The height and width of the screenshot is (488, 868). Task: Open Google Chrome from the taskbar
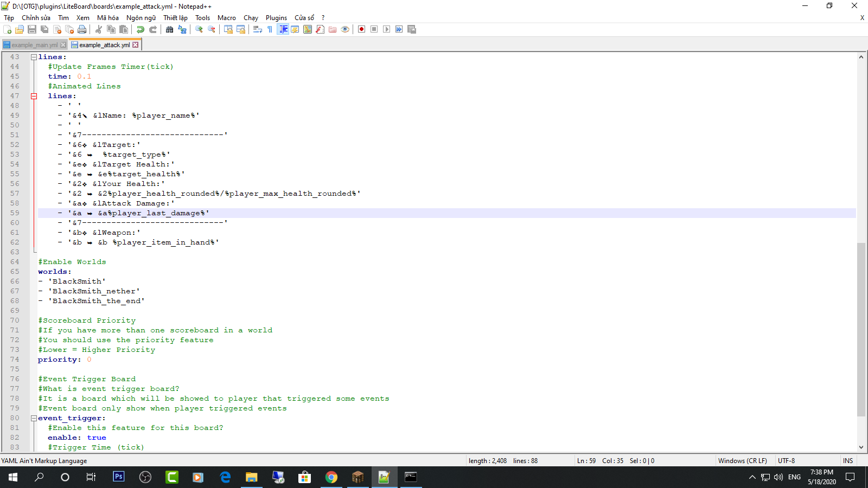(331, 477)
